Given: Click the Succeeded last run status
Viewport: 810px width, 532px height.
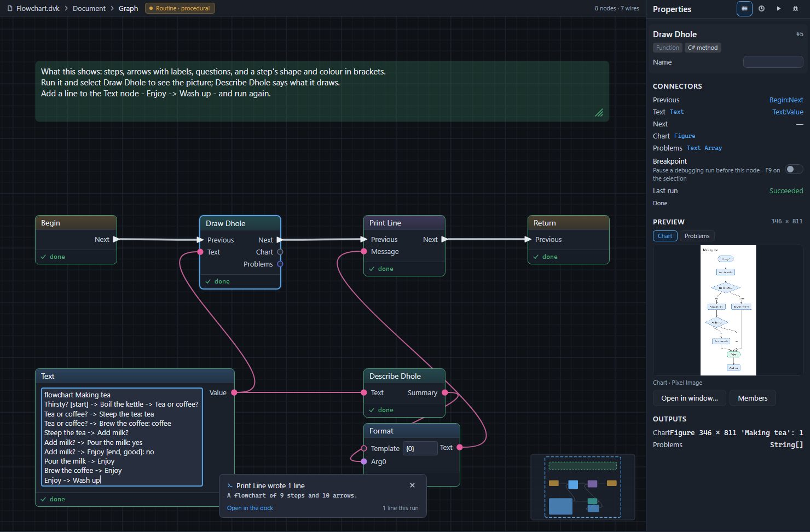Looking at the screenshot, I should coord(786,190).
